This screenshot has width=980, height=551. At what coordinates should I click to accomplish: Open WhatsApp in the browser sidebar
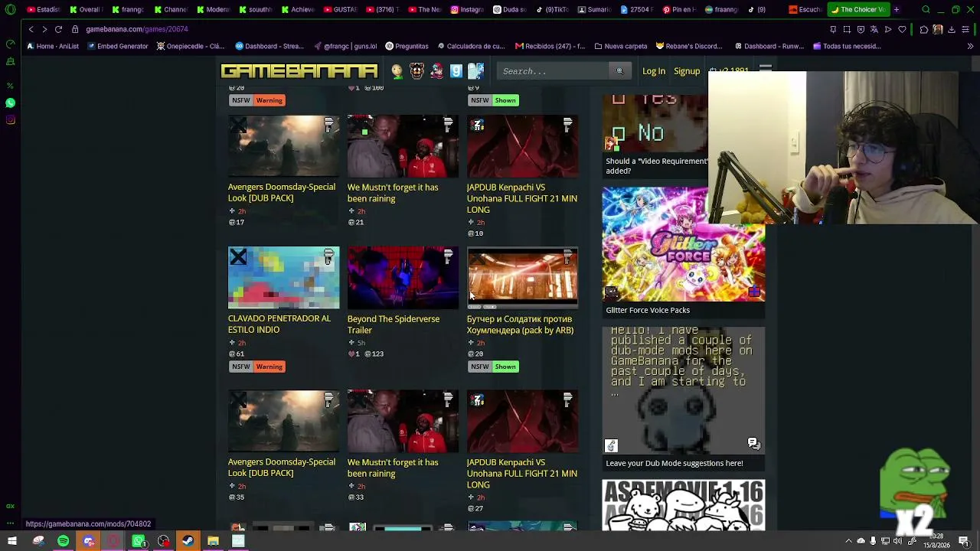(x=11, y=103)
